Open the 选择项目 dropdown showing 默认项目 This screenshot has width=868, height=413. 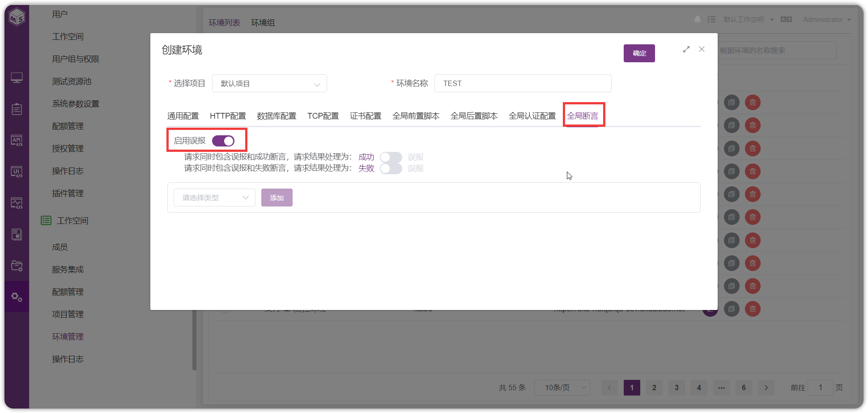(x=269, y=83)
